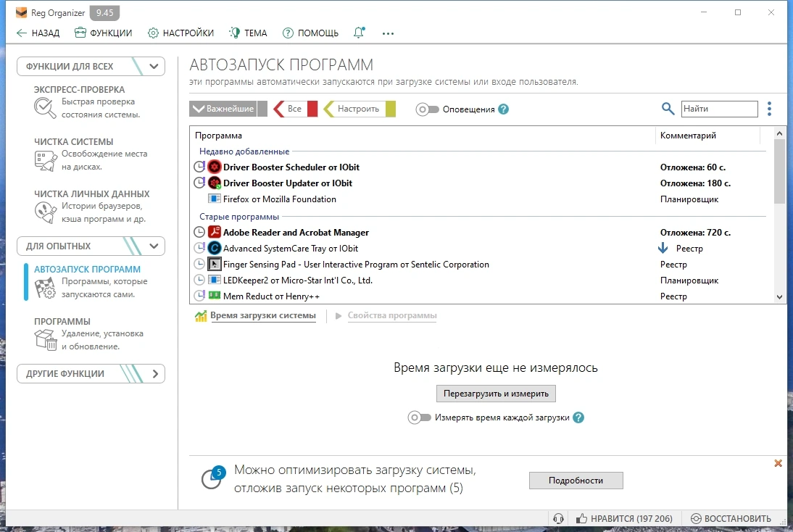Click the yellow swatch next to Настроить
793x532 pixels.
click(x=391, y=109)
